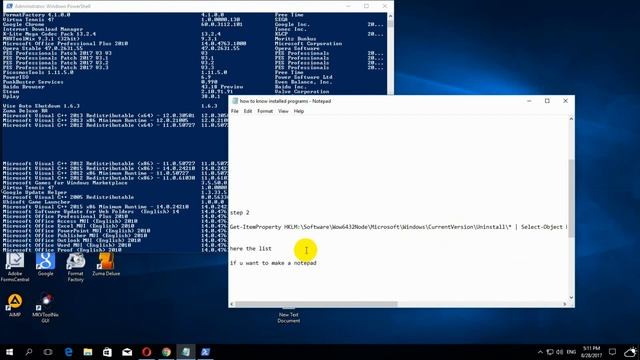Image resolution: width=640 pixels, height=360 pixels.
Task: Click the ENG language indicator
Action: pyautogui.click(x=571, y=352)
